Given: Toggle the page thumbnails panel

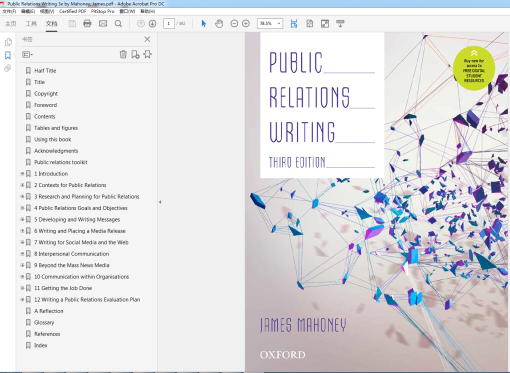Looking at the screenshot, I should coord(8,42).
